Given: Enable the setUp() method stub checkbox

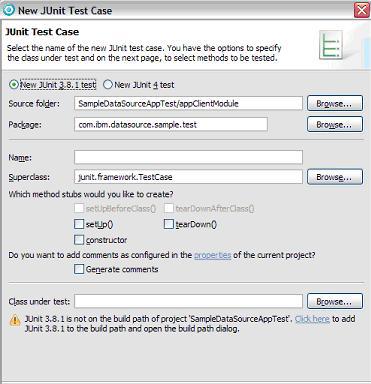Looking at the screenshot, I should (79, 224).
